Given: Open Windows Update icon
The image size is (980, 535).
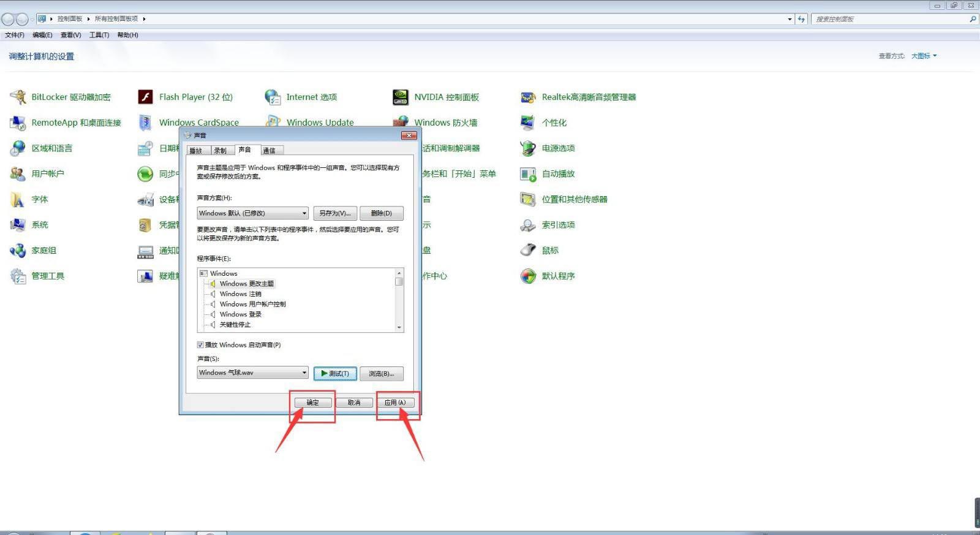Looking at the screenshot, I should click(x=273, y=121).
